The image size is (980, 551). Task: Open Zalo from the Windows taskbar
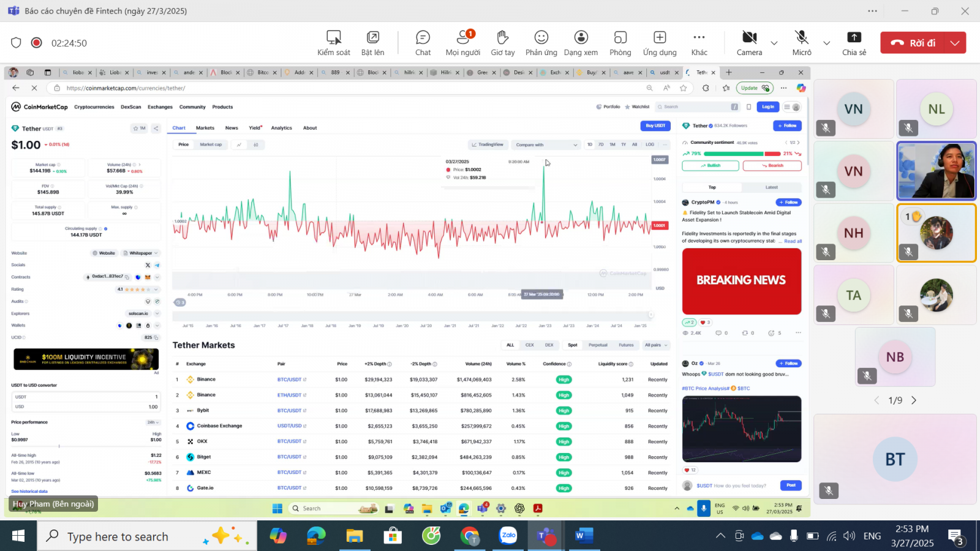click(x=508, y=536)
